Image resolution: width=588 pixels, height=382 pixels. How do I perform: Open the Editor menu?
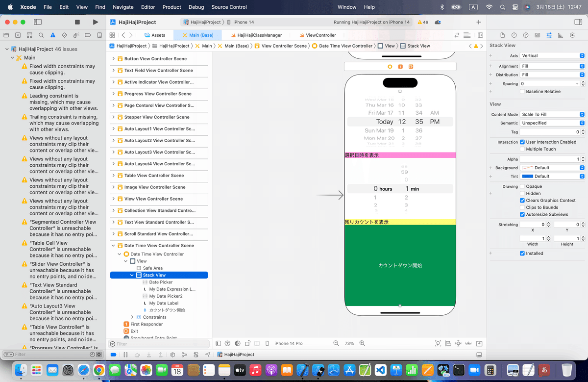(x=147, y=7)
